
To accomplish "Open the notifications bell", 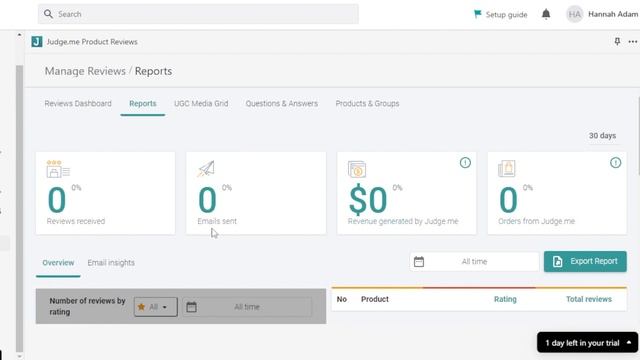I will (546, 14).
